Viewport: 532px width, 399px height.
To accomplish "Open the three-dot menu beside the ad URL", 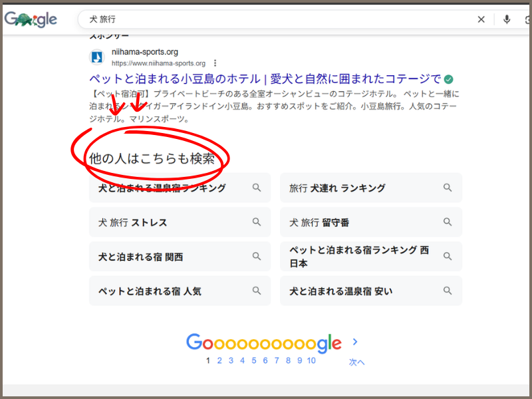I will (x=215, y=63).
